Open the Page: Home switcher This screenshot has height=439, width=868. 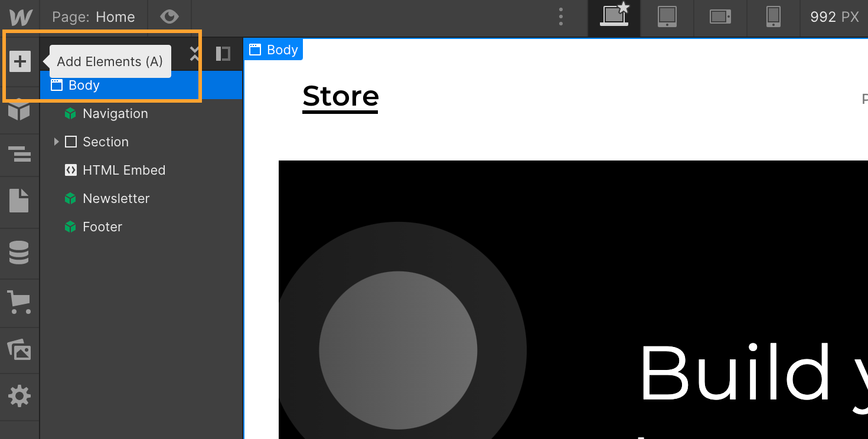tap(93, 17)
